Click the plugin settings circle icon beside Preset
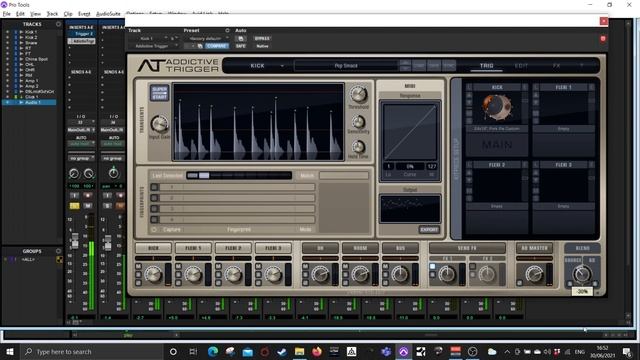This screenshot has width=640, height=360. pos(227,30)
